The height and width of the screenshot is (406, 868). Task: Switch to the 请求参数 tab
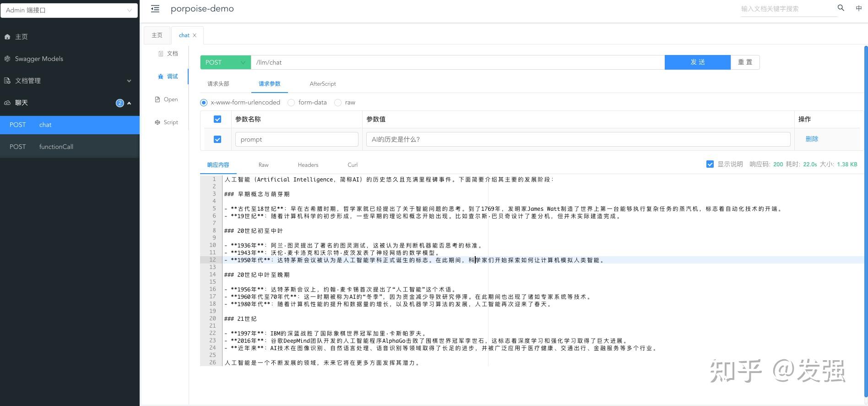coord(270,84)
